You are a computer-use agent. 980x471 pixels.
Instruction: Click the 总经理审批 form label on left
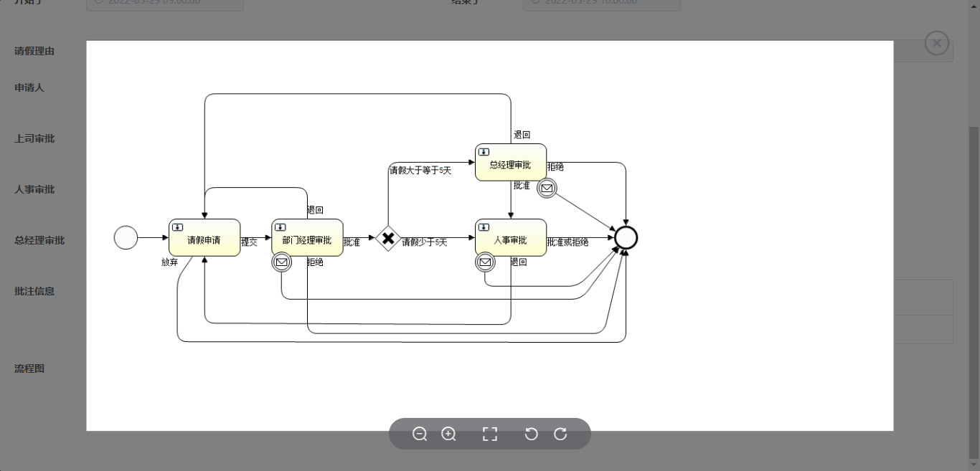(x=39, y=241)
